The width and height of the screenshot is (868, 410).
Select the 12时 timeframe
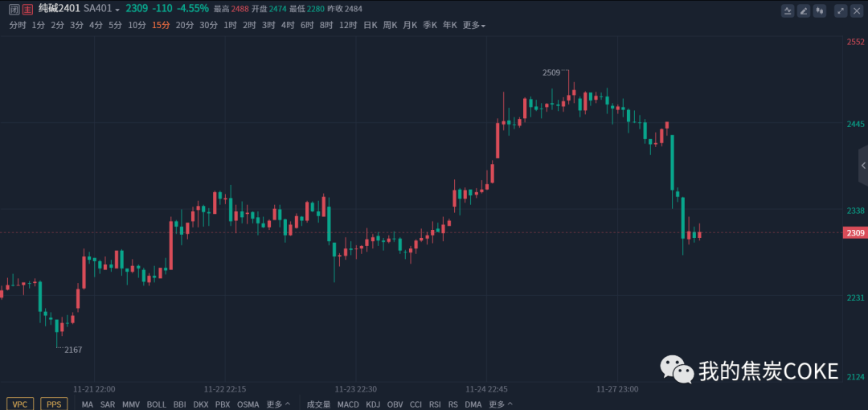click(348, 25)
